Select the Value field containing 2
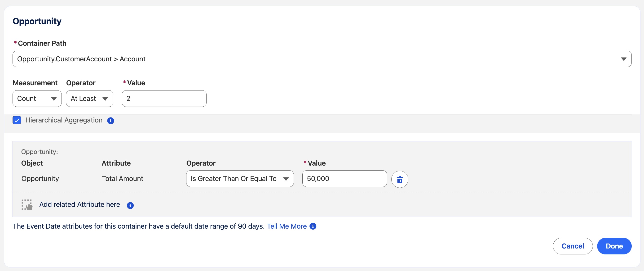644x271 pixels. pyautogui.click(x=164, y=98)
